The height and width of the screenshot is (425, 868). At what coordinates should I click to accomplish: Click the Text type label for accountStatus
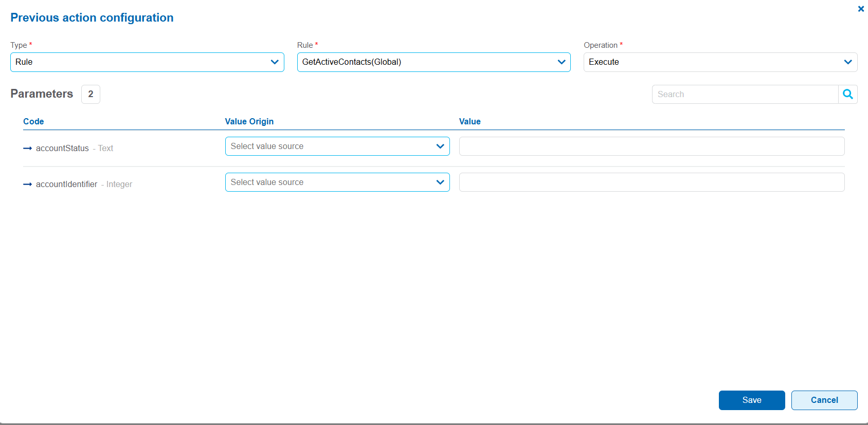(105, 149)
